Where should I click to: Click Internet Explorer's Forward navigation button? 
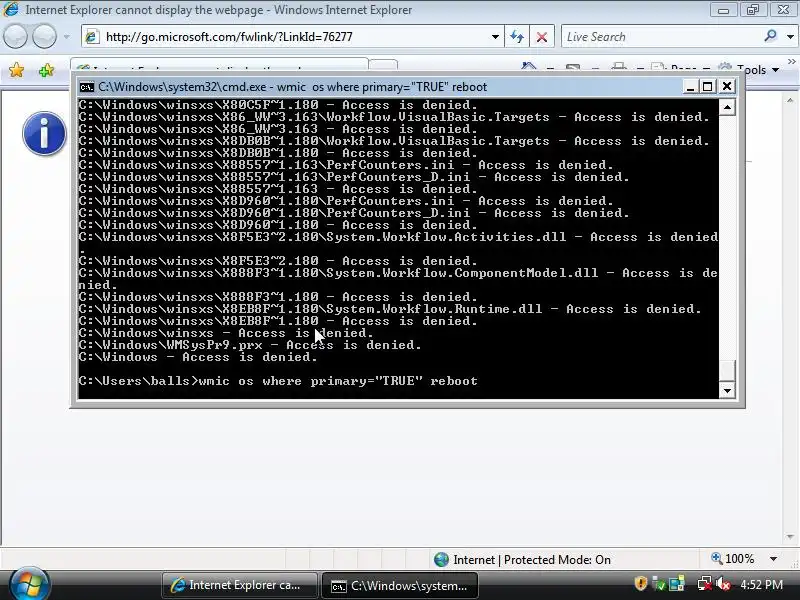44,37
